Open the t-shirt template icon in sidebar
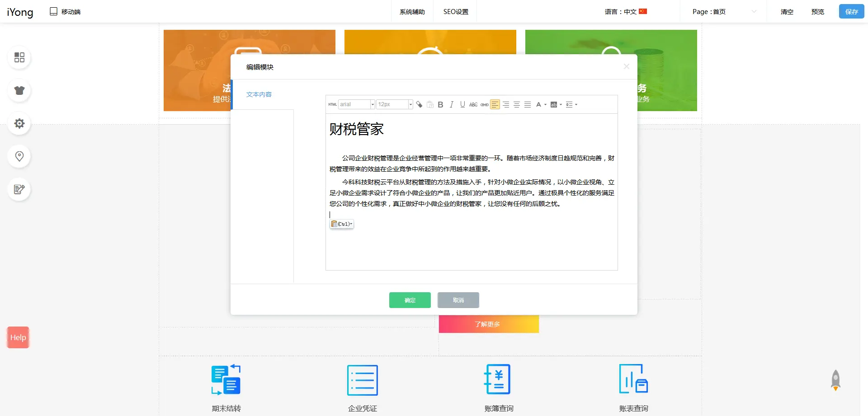The width and height of the screenshot is (868, 416). pyautogui.click(x=19, y=90)
